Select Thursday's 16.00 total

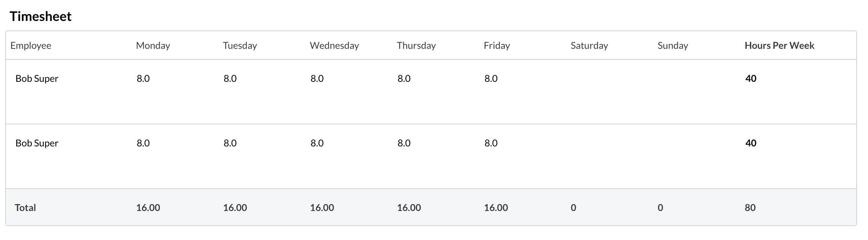(x=409, y=208)
